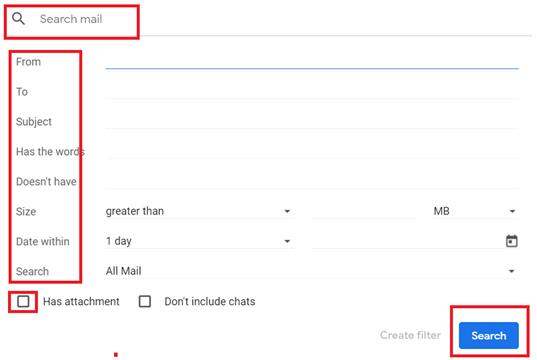Click the Doesn't have input field
Image resolution: width=537 pixels, height=360 pixels.
pos(312,181)
